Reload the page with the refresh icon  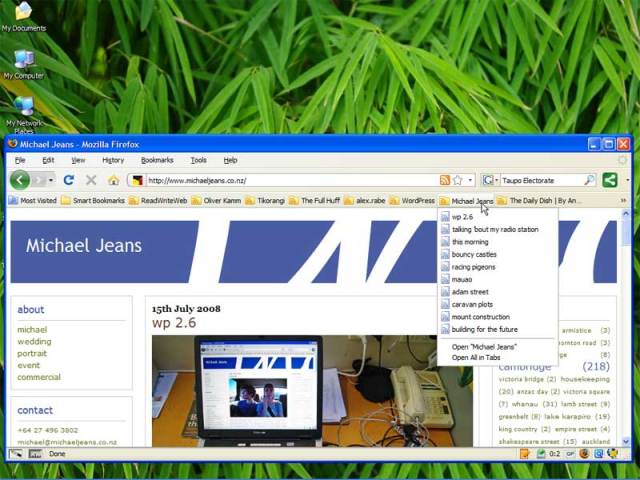pyautogui.click(x=68, y=180)
